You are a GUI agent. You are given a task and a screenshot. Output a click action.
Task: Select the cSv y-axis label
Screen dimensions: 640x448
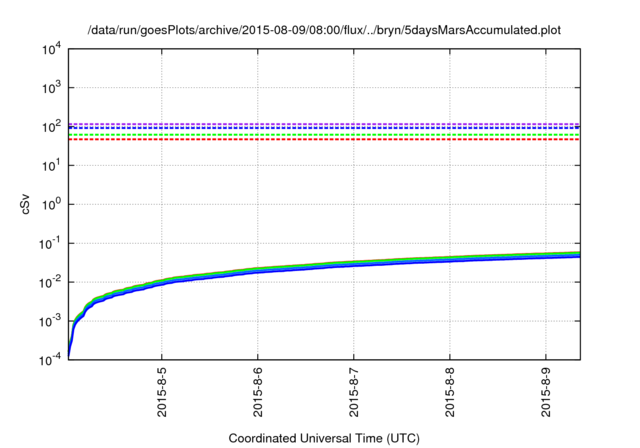click(x=25, y=204)
